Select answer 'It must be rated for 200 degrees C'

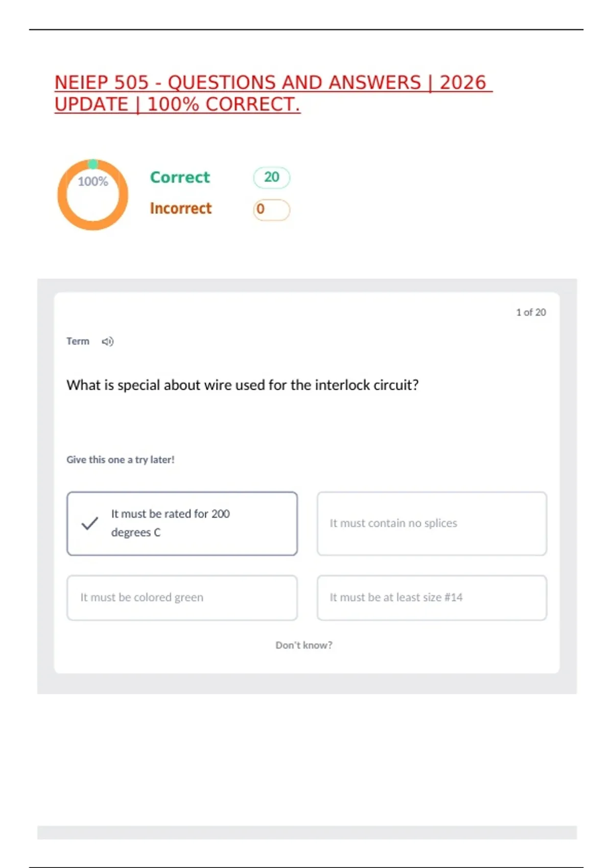pyautogui.click(x=182, y=523)
